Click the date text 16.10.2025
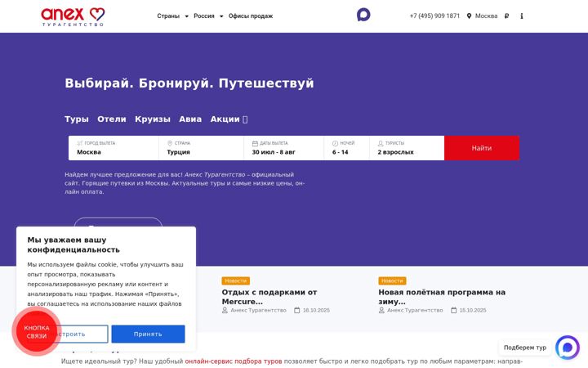This screenshot has width=588, height=368. tap(316, 310)
